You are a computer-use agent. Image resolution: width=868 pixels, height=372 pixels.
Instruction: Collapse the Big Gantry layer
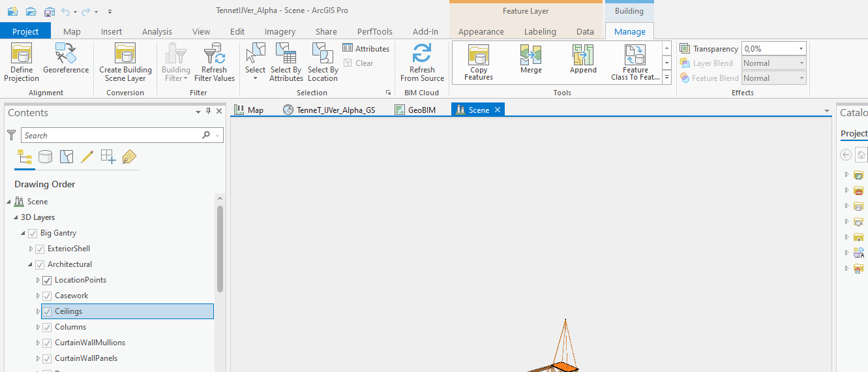23,233
